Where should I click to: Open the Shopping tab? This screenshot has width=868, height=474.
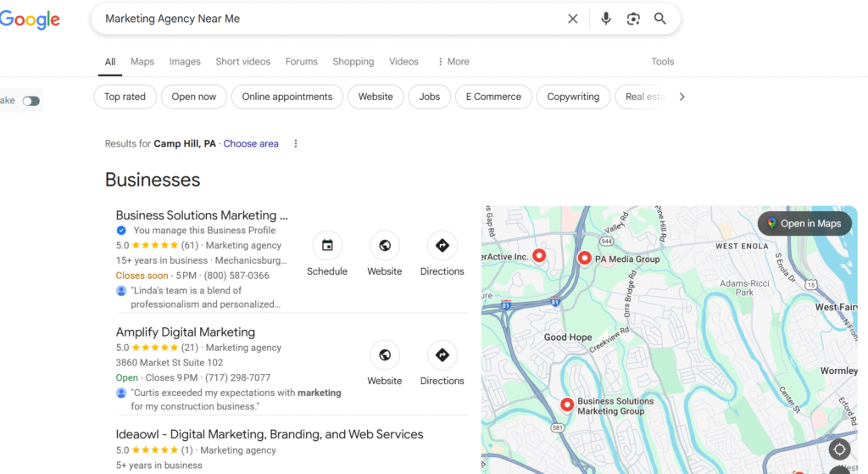[x=353, y=61]
